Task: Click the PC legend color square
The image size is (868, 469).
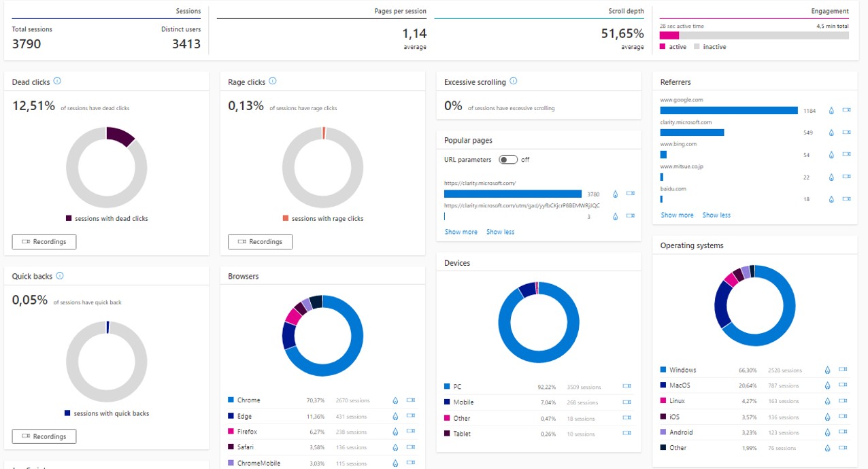Action: coord(447,386)
